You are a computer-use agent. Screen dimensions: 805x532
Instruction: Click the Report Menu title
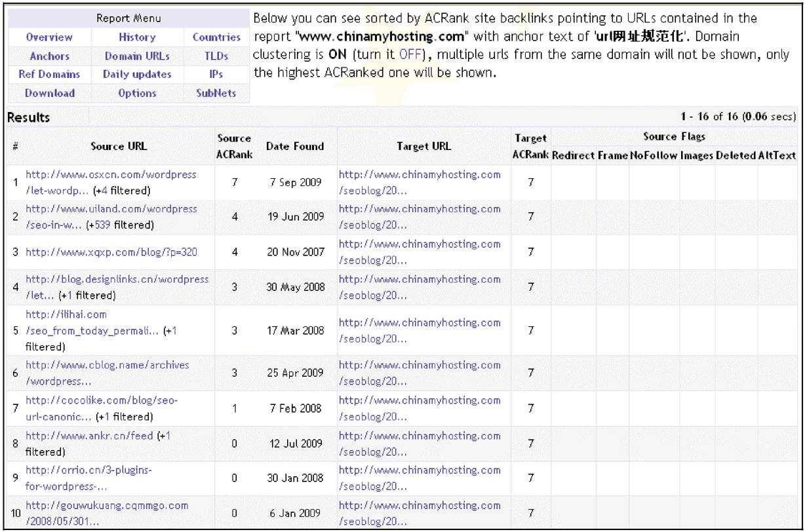tap(128, 18)
